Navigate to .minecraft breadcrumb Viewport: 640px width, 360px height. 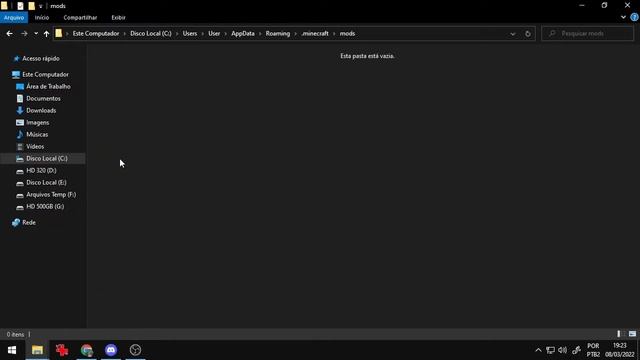(x=315, y=33)
